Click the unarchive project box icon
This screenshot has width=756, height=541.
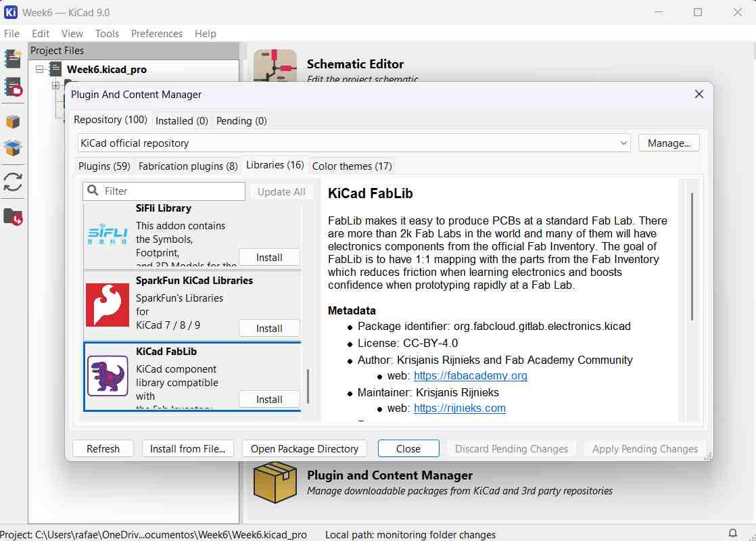13,148
